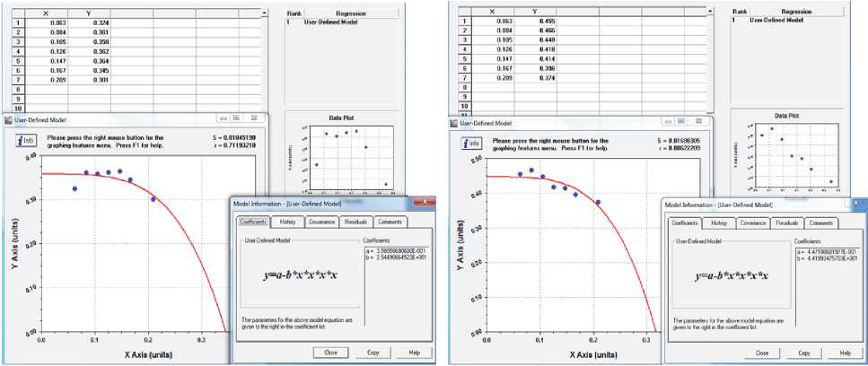
Task: Select the cell with Y value 0.466
Action: coord(535,30)
